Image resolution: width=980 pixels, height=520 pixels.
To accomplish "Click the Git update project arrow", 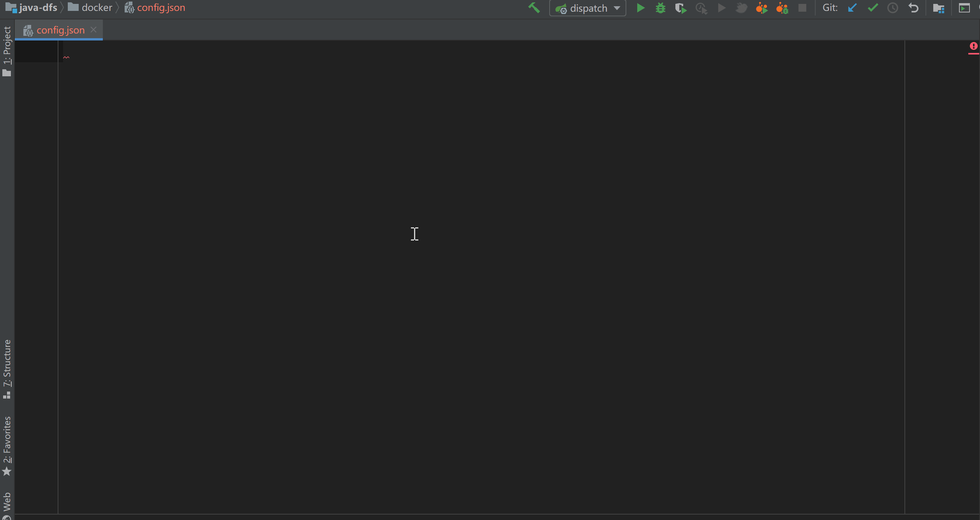I will coord(852,8).
